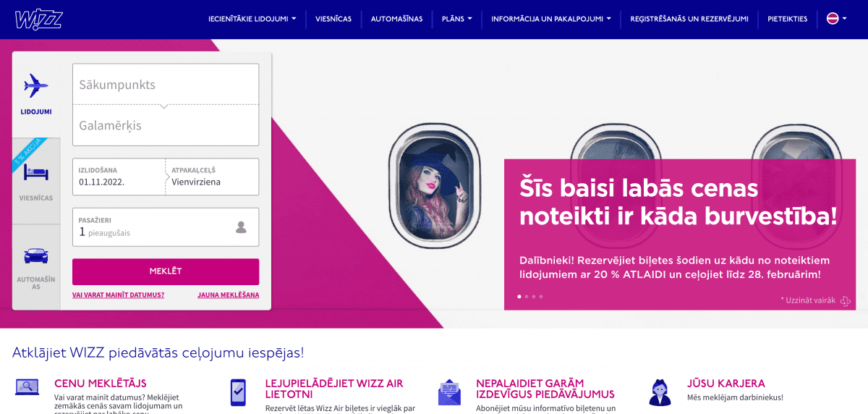
Task: Click the Wizz Air app phone icon
Action: (x=238, y=392)
